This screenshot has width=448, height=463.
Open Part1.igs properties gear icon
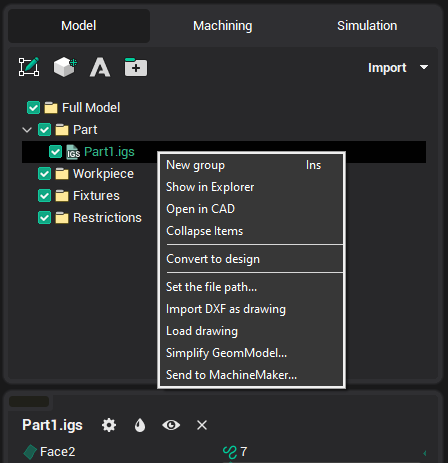point(109,425)
